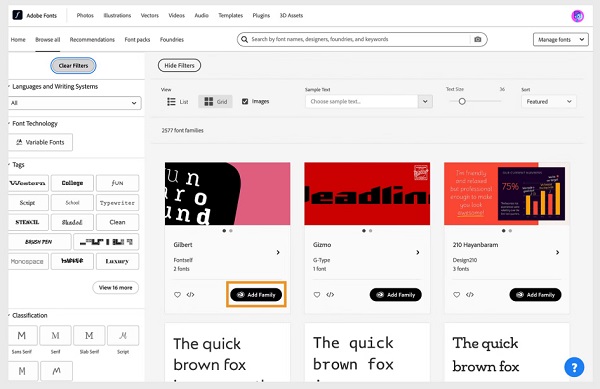Click the camera visual search icon
The height and width of the screenshot is (389, 600).
tap(478, 39)
